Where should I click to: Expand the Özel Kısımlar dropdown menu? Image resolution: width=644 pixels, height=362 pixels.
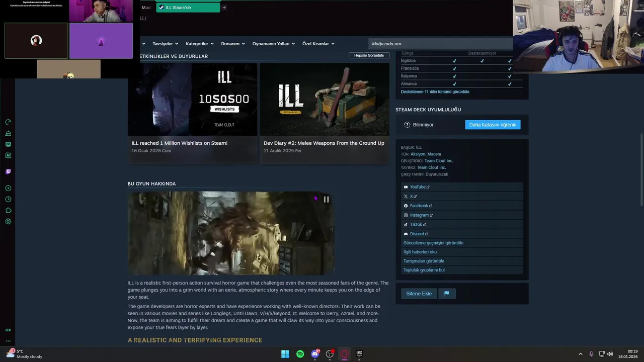(x=318, y=44)
